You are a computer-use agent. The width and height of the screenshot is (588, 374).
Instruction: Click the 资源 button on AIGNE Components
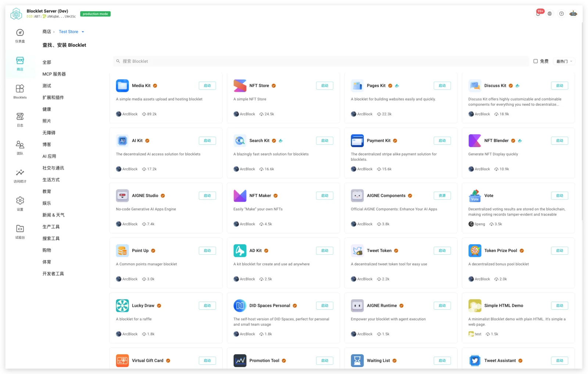click(442, 196)
